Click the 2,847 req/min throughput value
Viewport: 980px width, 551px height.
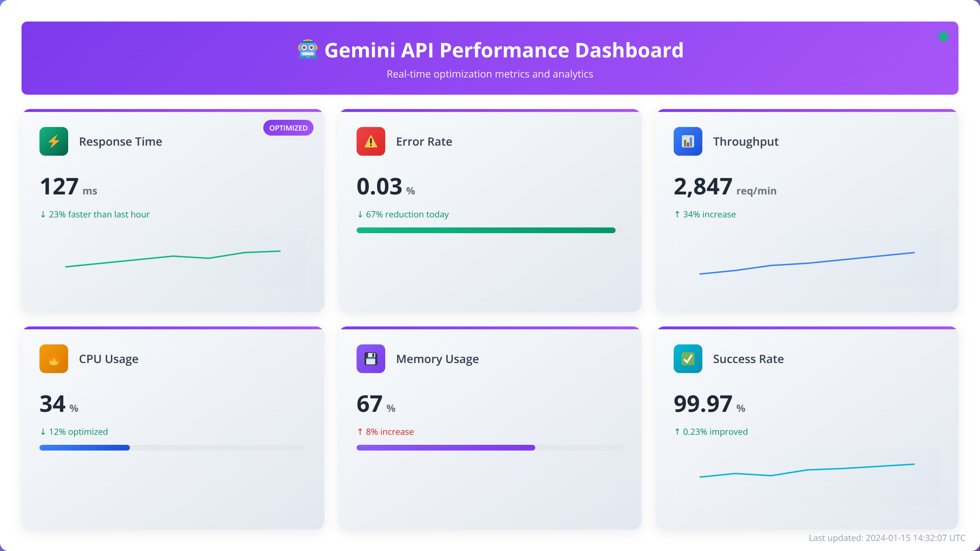pos(725,187)
